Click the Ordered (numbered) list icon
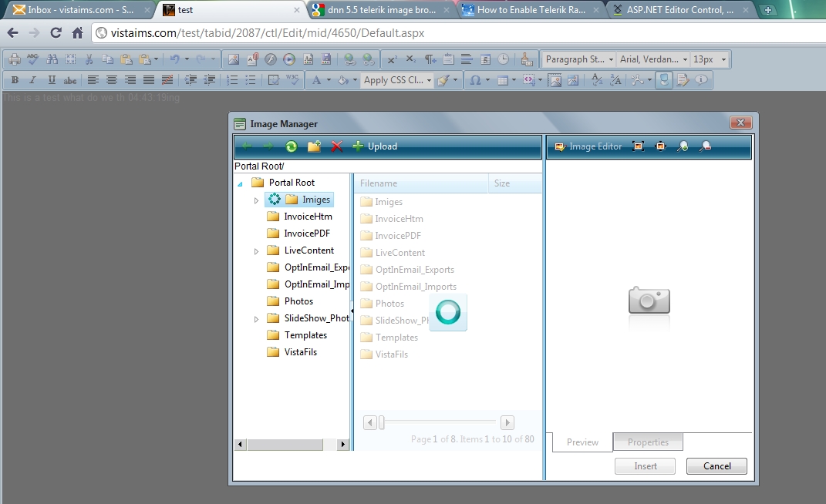The width and height of the screenshot is (826, 504). pyautogui.click(x=232, y=80)
